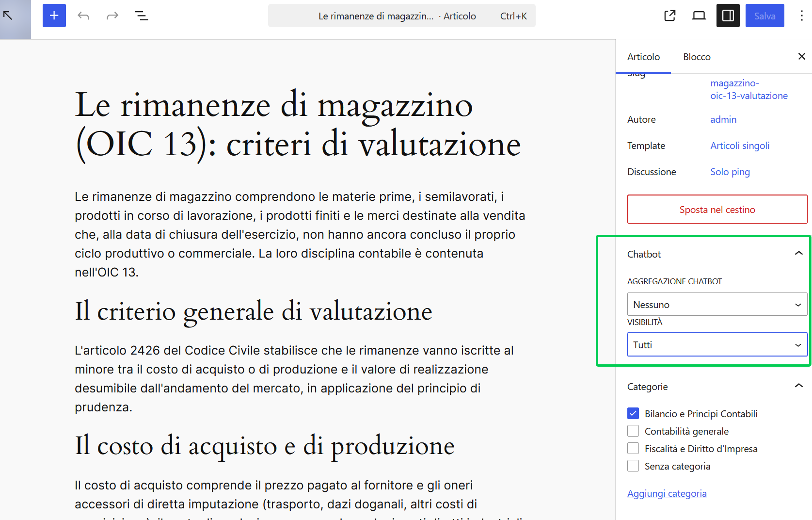Image resolution: width=812 pixels, height=520 pixels.
Task: Click the admin author link
Action: coord(723,119)
